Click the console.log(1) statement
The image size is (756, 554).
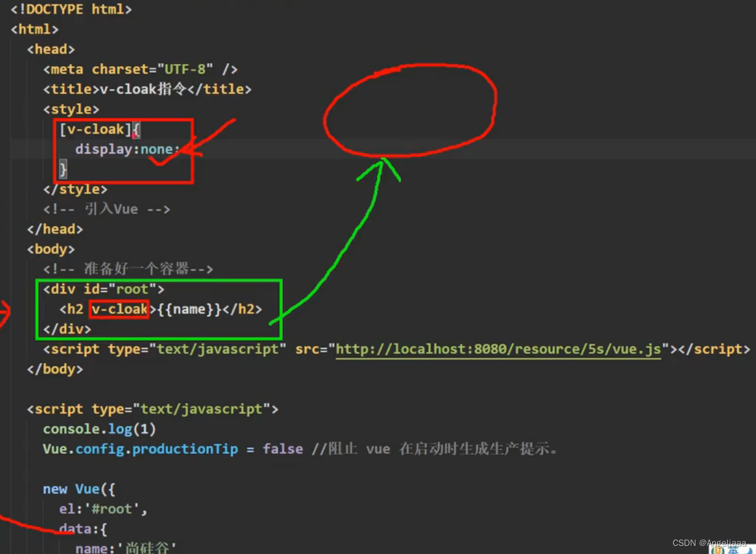pyautogui.click(x=99, y=429)
